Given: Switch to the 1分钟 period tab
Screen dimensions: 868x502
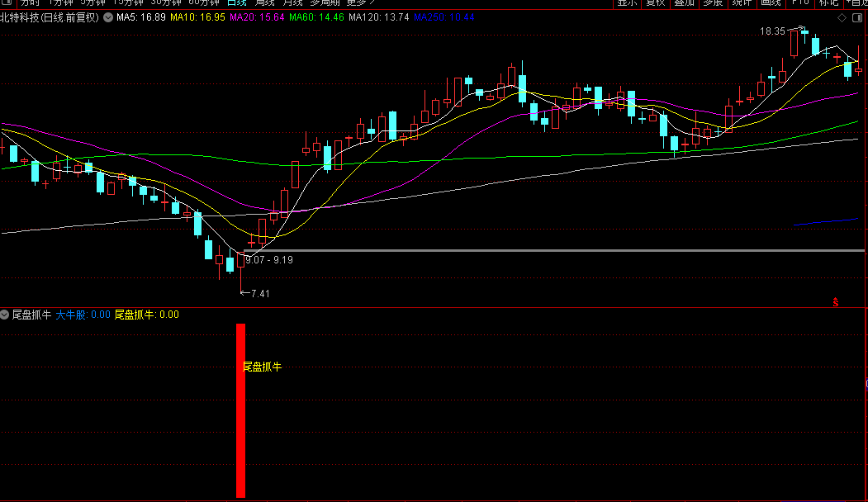Looking at the screenshot, I should [60, 2].
